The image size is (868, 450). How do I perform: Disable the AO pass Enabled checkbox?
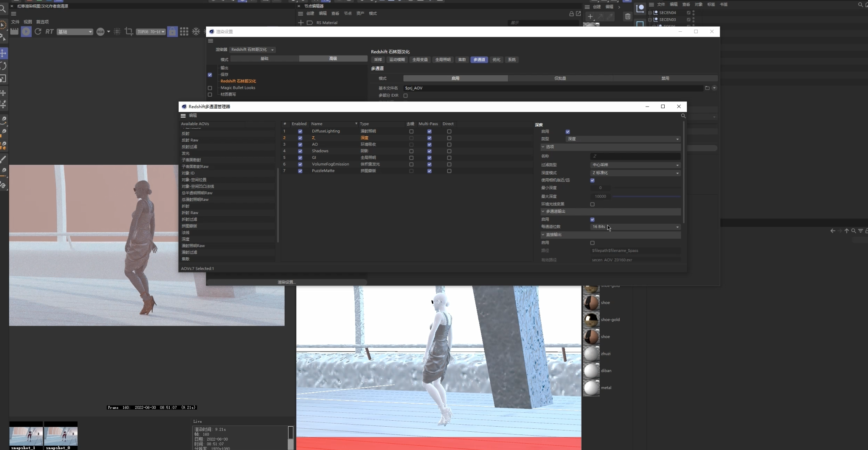300,145
